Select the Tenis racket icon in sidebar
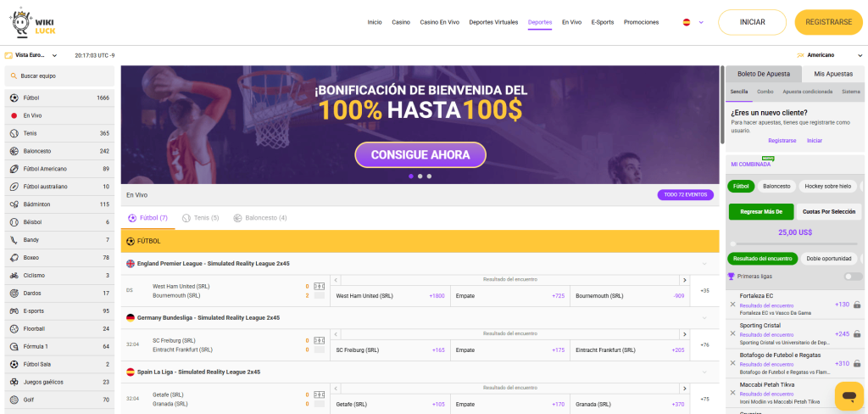Viewport: 868px width, 414px height. [x=14, y=133]
